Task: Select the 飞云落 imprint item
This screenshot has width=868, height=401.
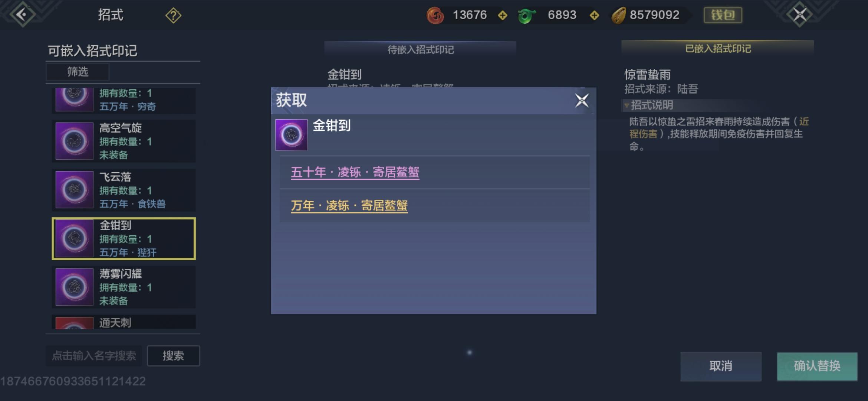Action: click(x=124, y=190)
